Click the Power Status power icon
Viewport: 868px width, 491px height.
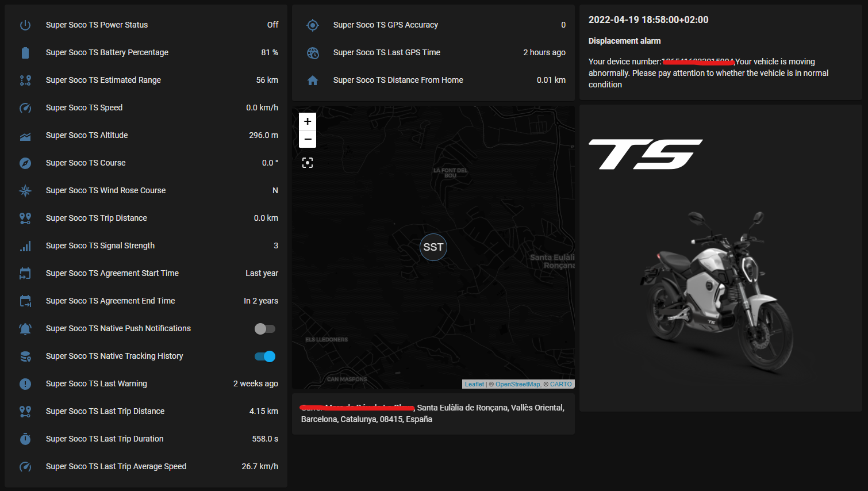click(25, 25)
